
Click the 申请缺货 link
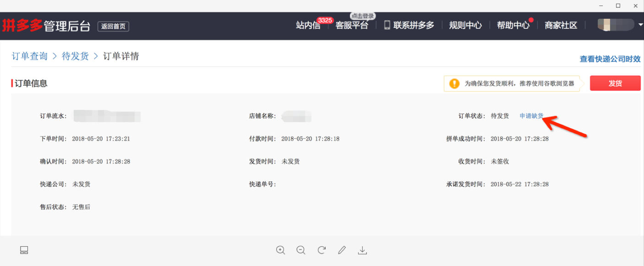click(x=531, y=116)
